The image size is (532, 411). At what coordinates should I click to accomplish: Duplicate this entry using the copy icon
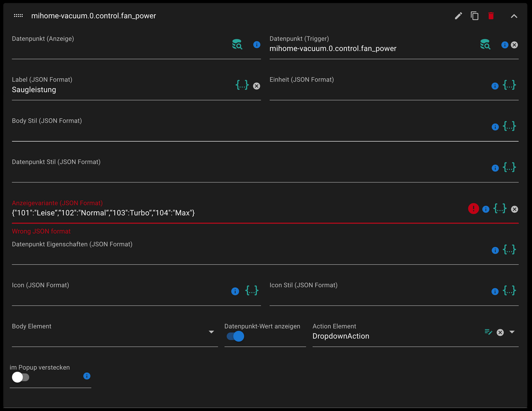click(x=474, y=16)
